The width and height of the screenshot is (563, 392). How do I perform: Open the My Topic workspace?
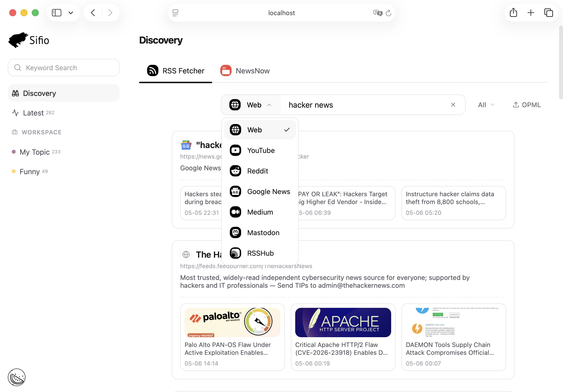click(63, 152)
